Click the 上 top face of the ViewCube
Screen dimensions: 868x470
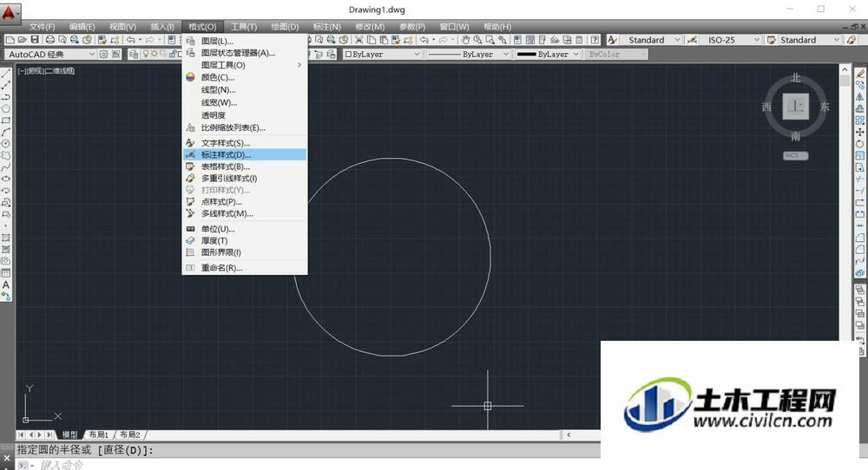coord(795,106)
